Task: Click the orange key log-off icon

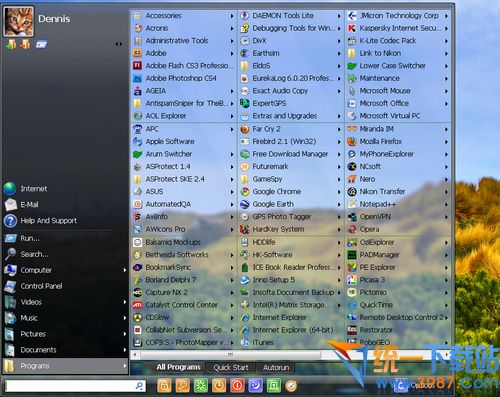Action: tap(182, 386)
